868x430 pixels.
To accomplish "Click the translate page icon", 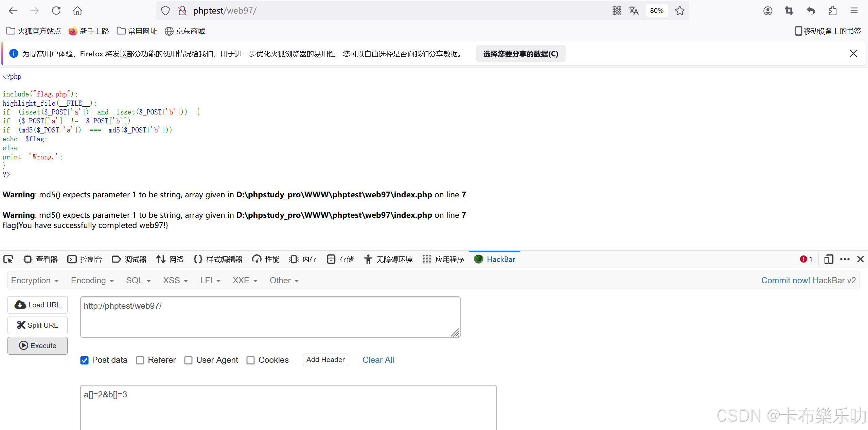I will coord(634,11).
